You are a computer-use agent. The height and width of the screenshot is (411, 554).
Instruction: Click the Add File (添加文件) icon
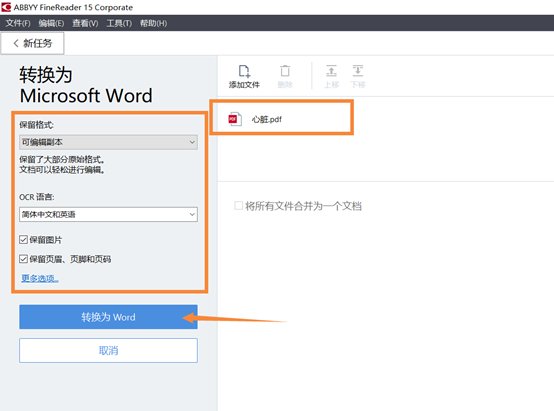click(x=244, y=71)
